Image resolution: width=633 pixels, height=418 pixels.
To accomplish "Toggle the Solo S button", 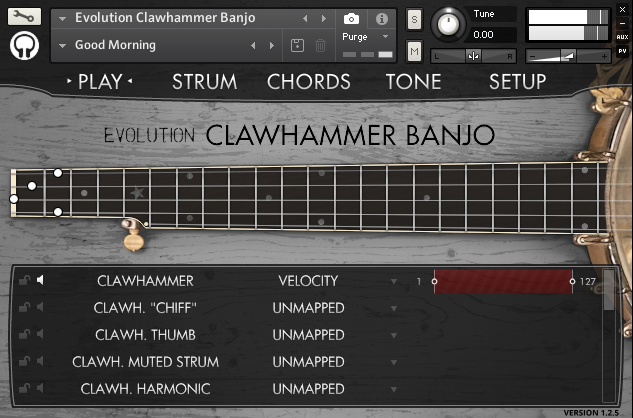I will coord(415,19).
